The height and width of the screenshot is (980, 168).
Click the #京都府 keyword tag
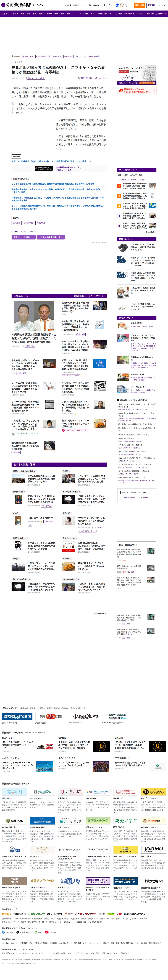[x=17, y=223]
